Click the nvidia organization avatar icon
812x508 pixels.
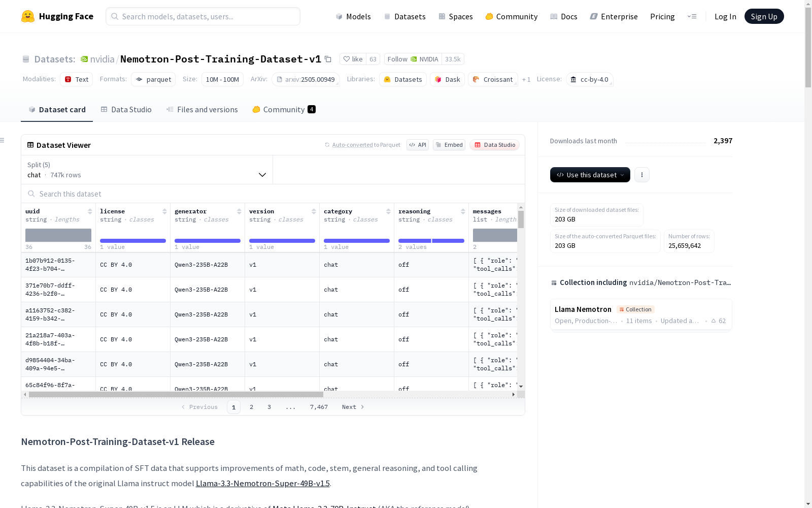[x=84, y=59]
